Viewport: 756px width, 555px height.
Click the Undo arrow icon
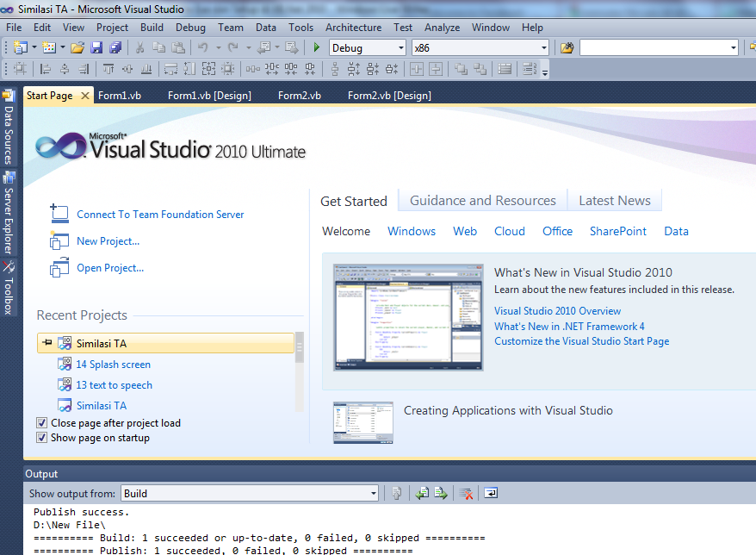[x=203, y=47]
